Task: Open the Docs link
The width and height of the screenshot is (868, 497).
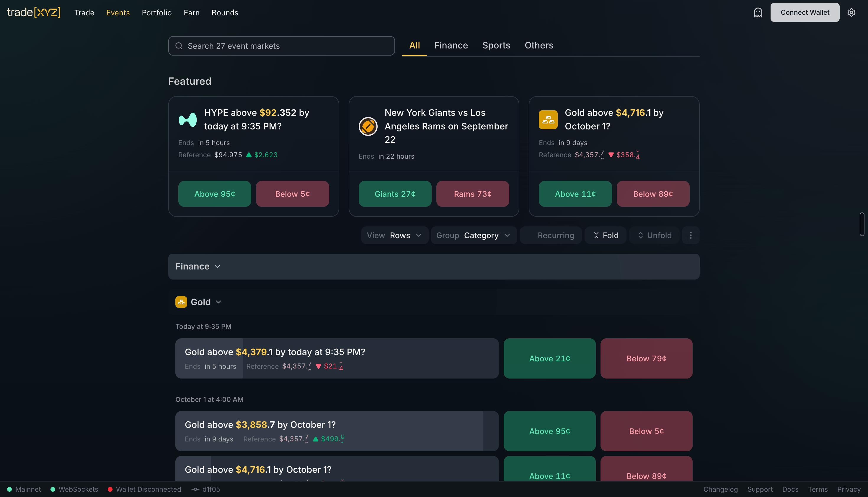Action: coord(790,489)
